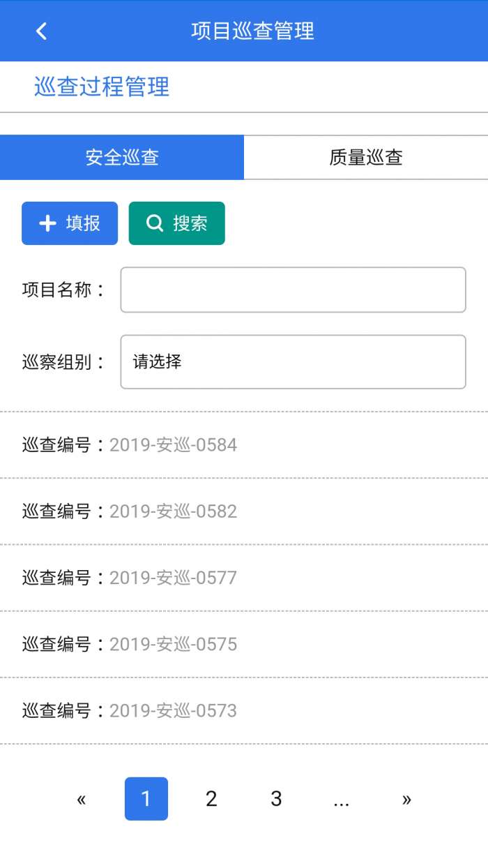Select page 1 in pagination

point(146,799)
